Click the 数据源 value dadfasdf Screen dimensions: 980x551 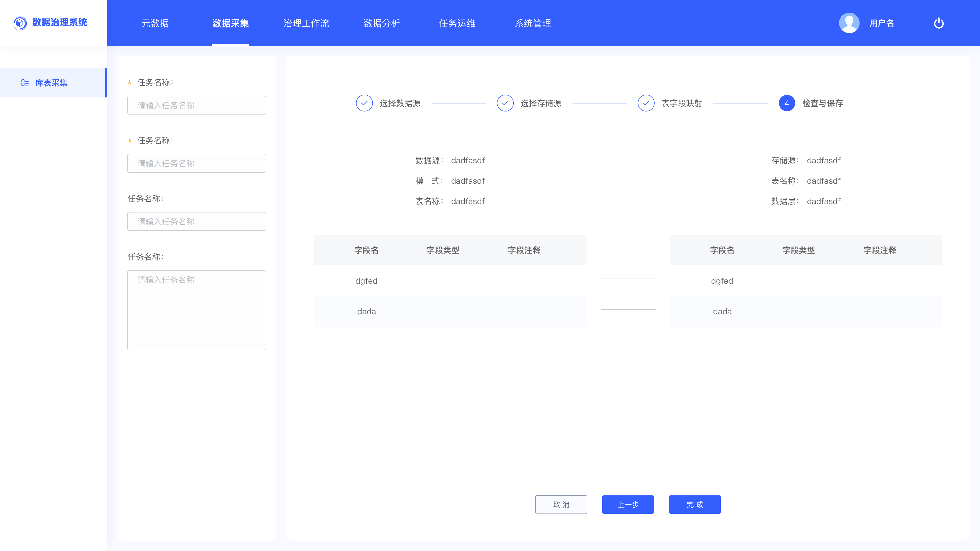(x=468, y=160)
